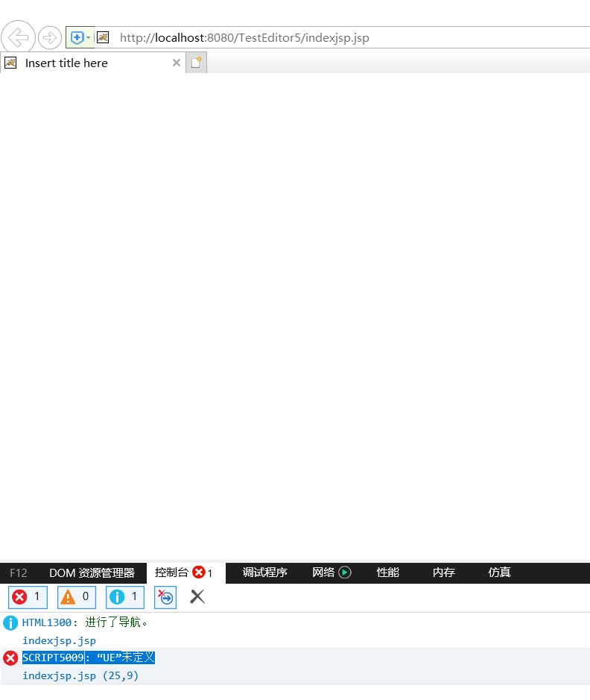Select the 'Insert title here' tab
The height and width of the screenshot is (700, 590).
93,63
